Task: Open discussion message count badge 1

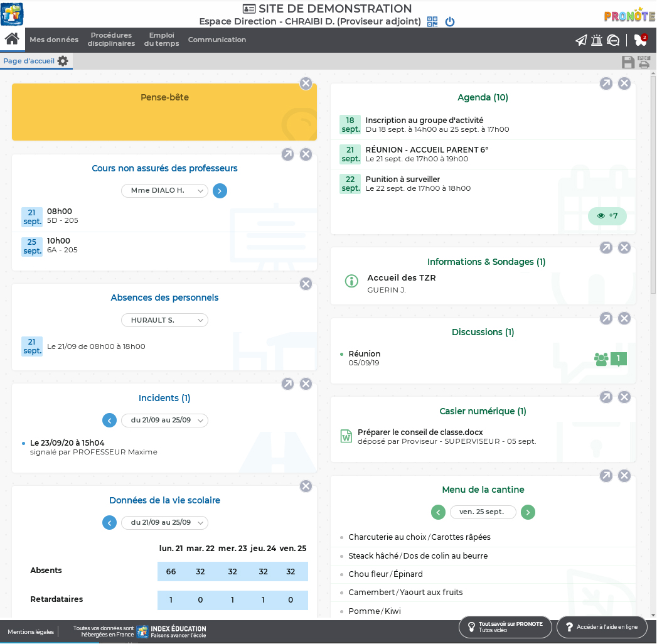Action: point(619,358)
